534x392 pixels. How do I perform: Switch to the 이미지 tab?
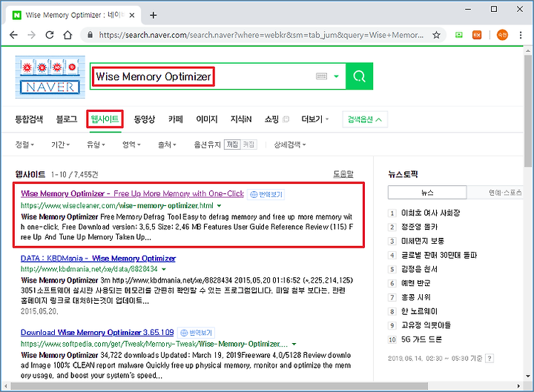point(207,119)
